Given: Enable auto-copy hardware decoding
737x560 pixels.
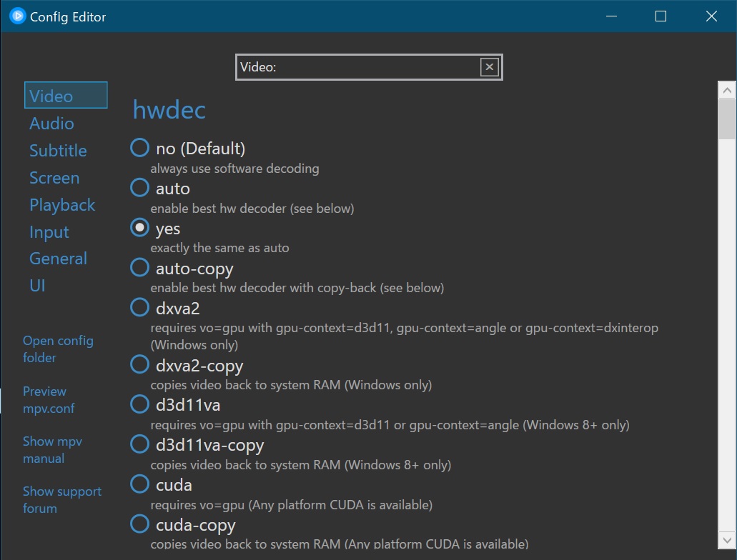Looking at the screenshot, I should [139, 268].
